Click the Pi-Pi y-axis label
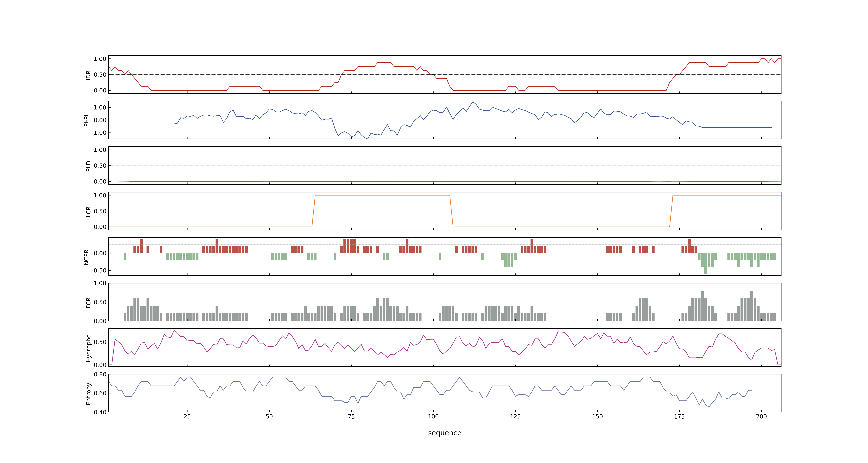Image resolution: width=868 pixels, height=463 pixels. pyautogui.click(x=86, y=120)
